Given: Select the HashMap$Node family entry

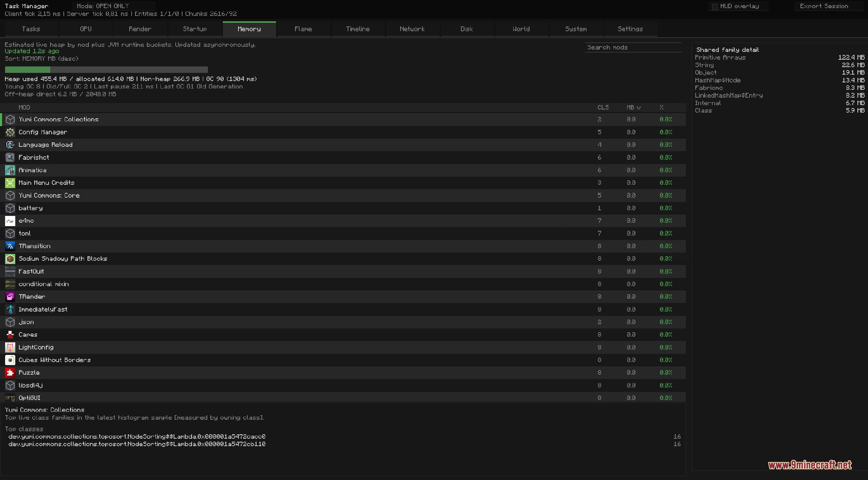Looking at the screenshot, I should pyautogui.click(x=779, y=80).
